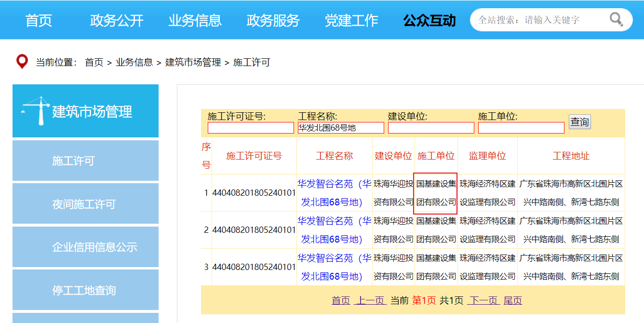644x323 pixels.
Task: Select 企业信用信息公示 in the sidebar
Action: point(85,247)
